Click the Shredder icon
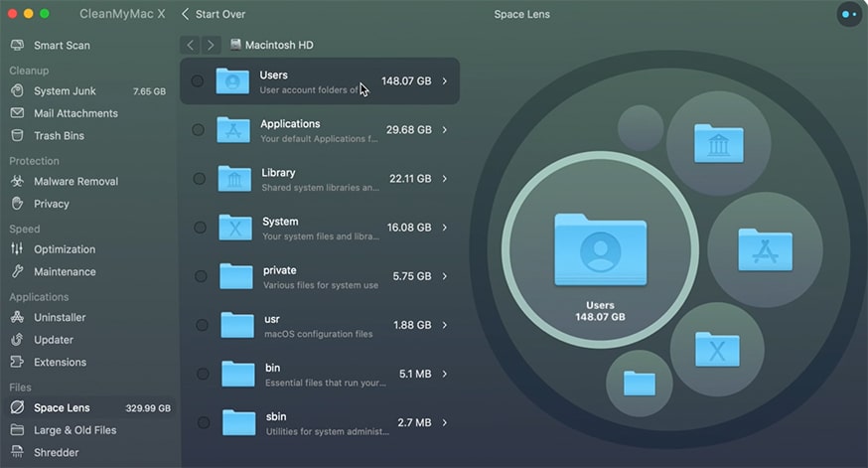The width and height of the screenshot is (868, 468). [17, 452]
